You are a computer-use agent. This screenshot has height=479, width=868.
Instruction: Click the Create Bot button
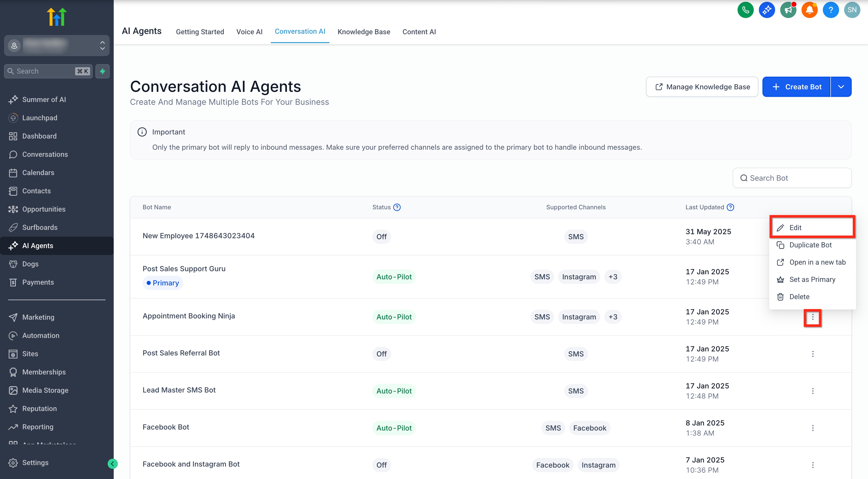click(796, 87)
